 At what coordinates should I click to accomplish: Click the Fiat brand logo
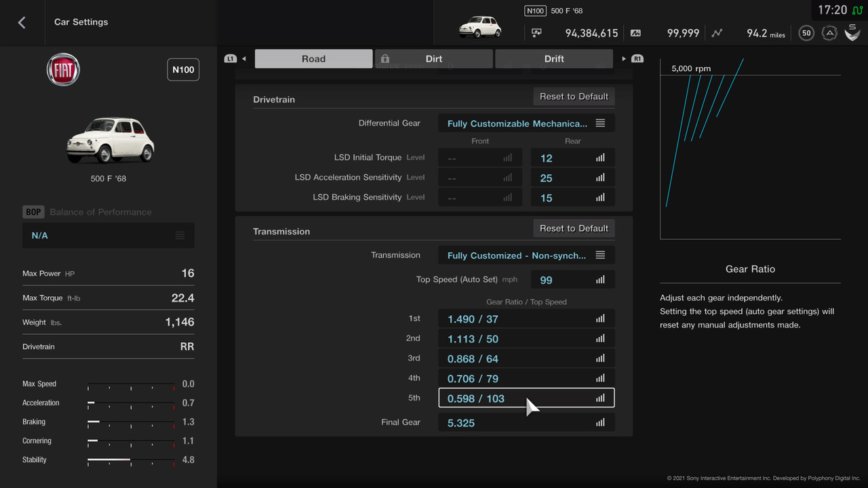63,70
